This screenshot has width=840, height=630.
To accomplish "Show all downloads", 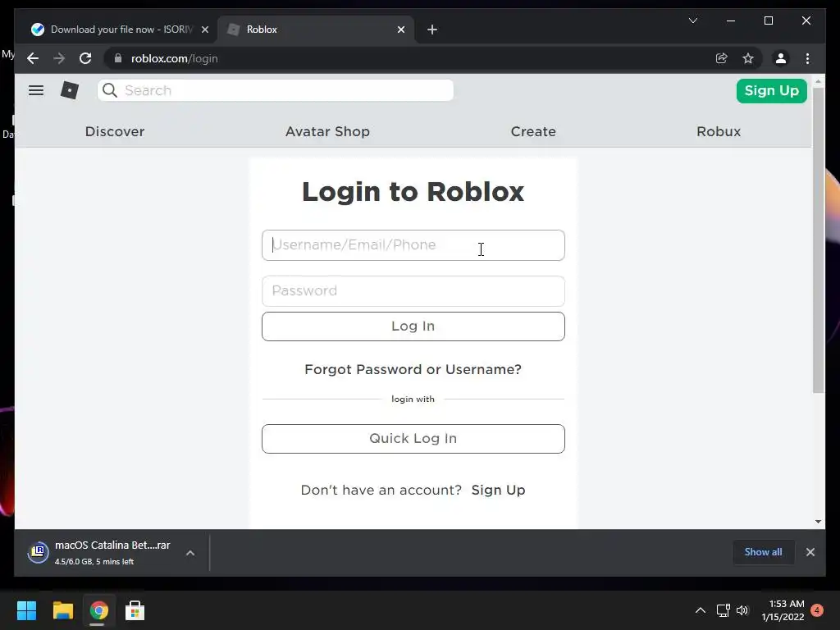I will (763, 552).
